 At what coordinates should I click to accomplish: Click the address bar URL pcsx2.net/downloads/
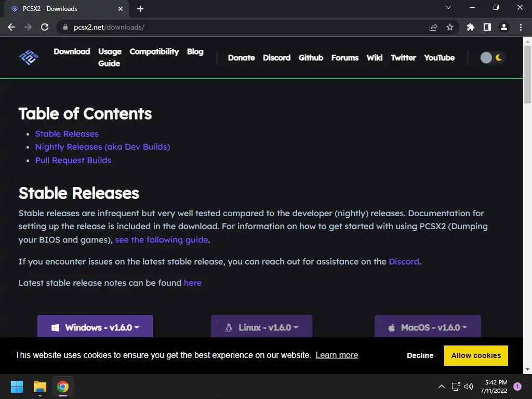click(x=109, y=27)
